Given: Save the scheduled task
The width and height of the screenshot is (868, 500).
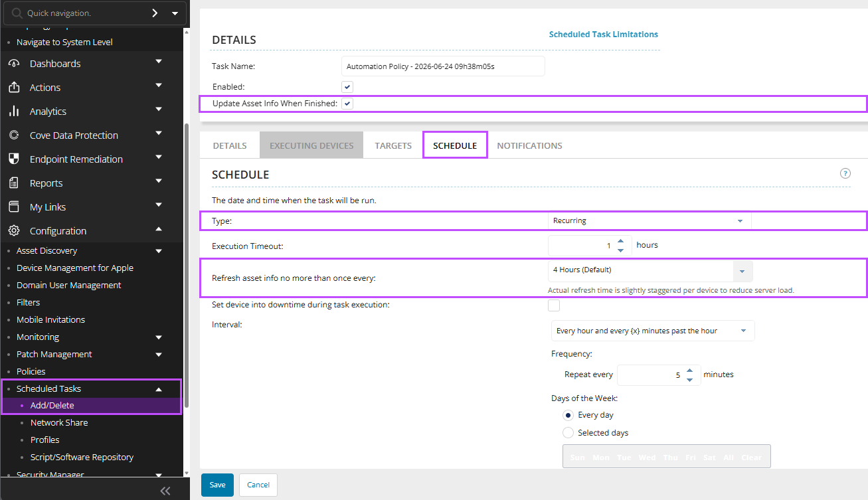Looking at the screenshot, I should click(x=217, y=485).
